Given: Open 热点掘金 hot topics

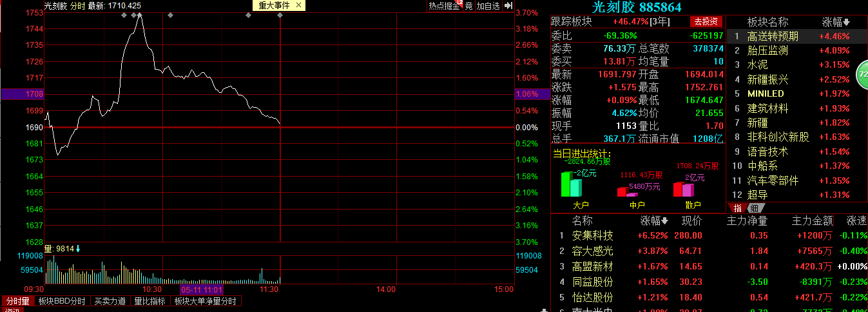Looking at the screenshot, I should click(444, 6).
